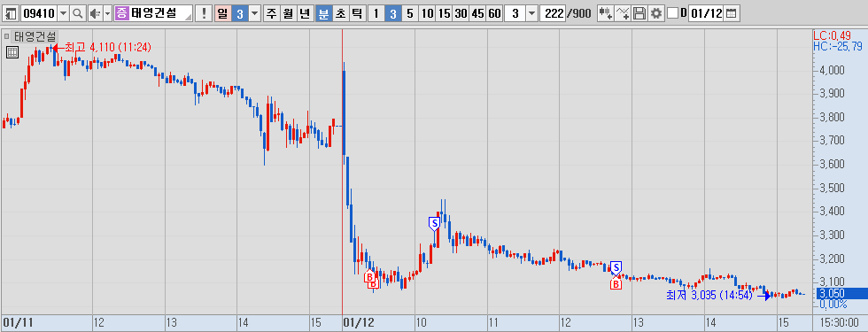Screen dimensions: 868x332
Task: Click the add candlestick chart icon
Action: click(x=606, y=14)
